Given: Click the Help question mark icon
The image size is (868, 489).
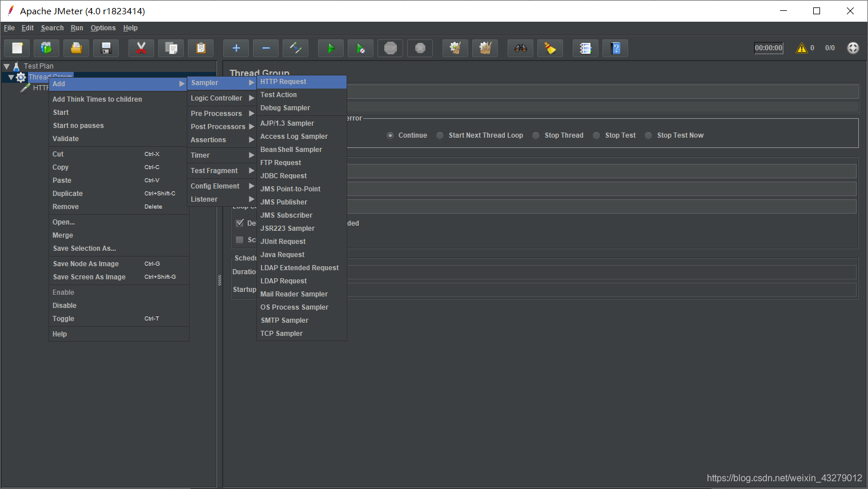Looking at the screenshot, I should point(616,48).
